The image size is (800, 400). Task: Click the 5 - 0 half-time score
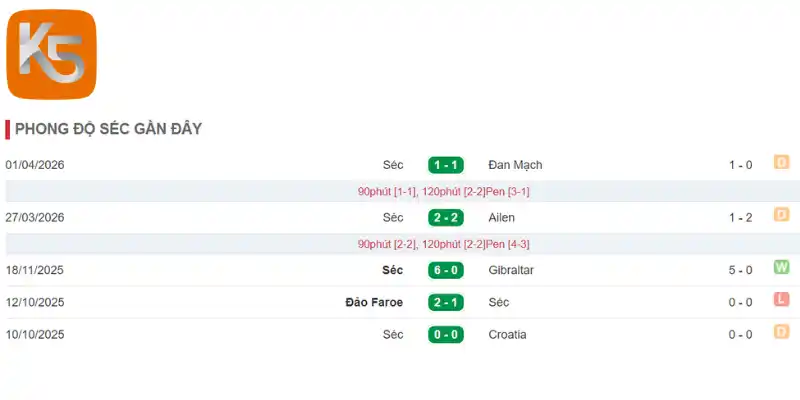point(740,270)
